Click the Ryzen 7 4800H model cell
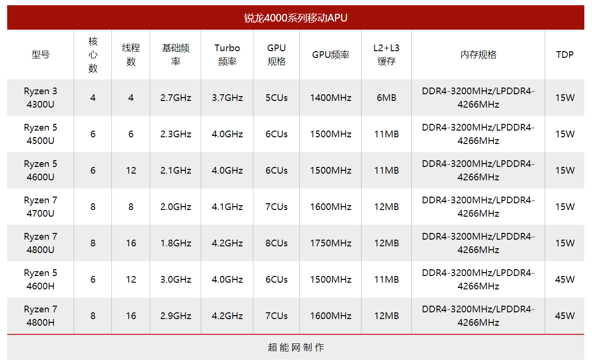Image resolution: width=592 pixels, height=364 pixels. pos(41,316)
